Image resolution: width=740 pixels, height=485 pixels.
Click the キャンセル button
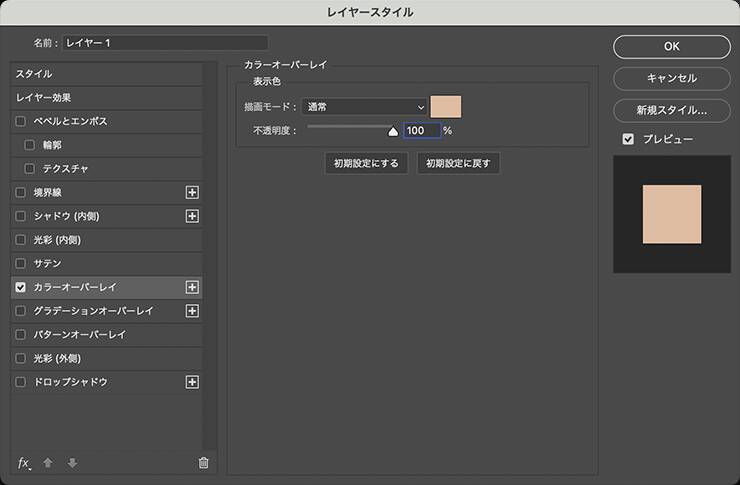pos(671,78)
